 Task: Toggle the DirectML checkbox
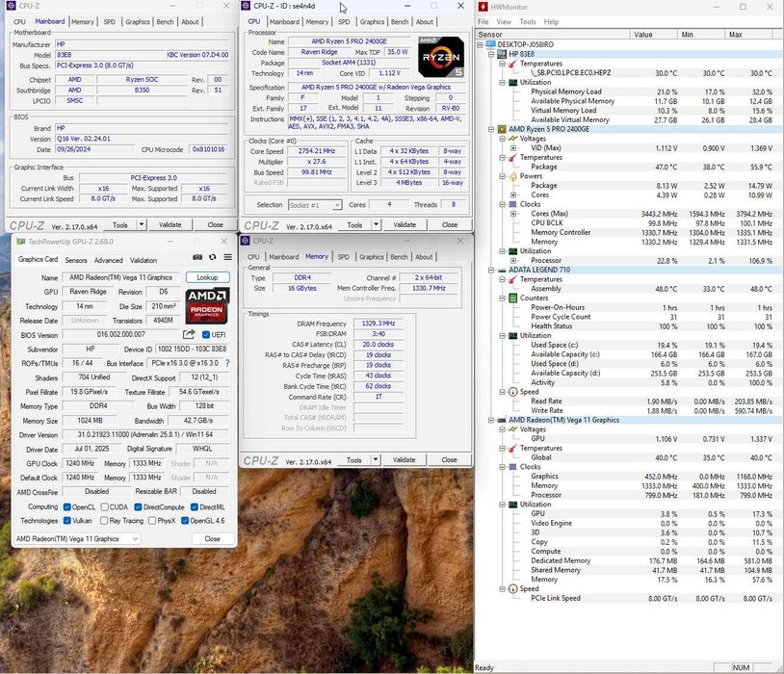coord(195,506)
